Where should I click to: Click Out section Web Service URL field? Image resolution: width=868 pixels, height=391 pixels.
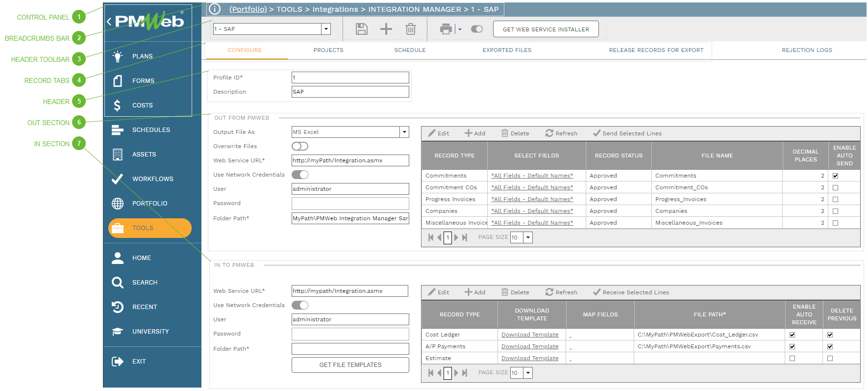tap(350, 160)
